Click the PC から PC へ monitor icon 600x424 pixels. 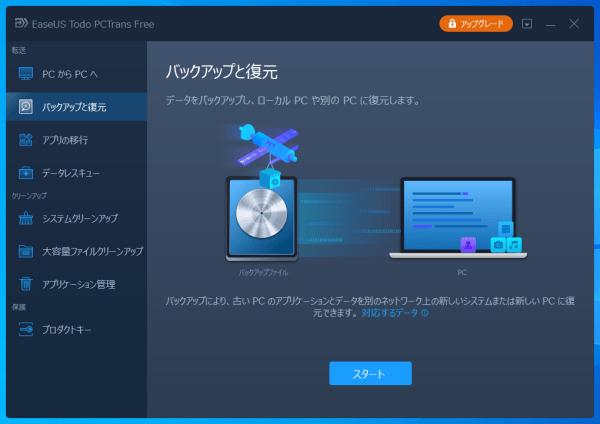(26, 73)
